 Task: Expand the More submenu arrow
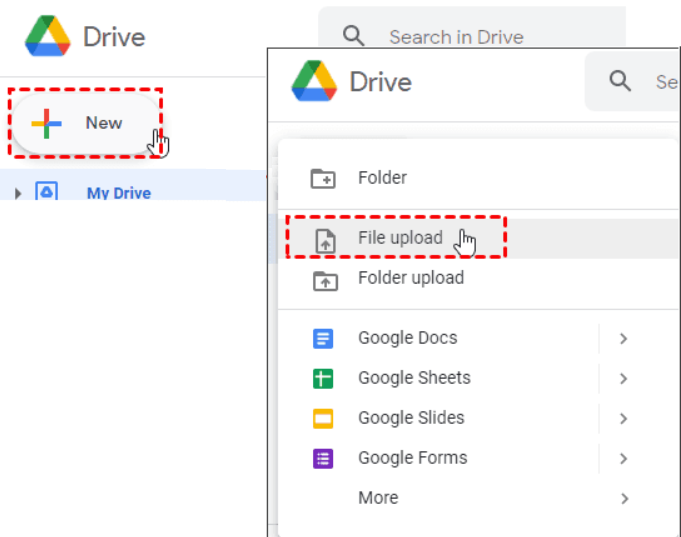[x=625, y=498]
